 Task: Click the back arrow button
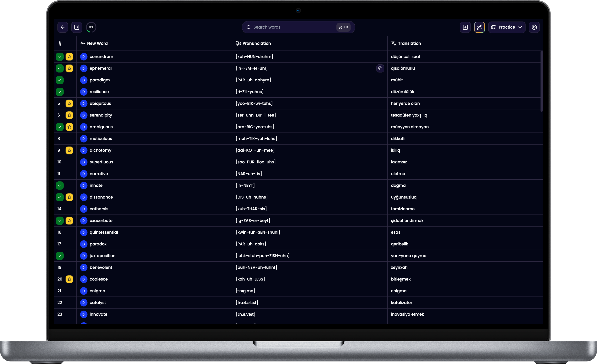62,27
